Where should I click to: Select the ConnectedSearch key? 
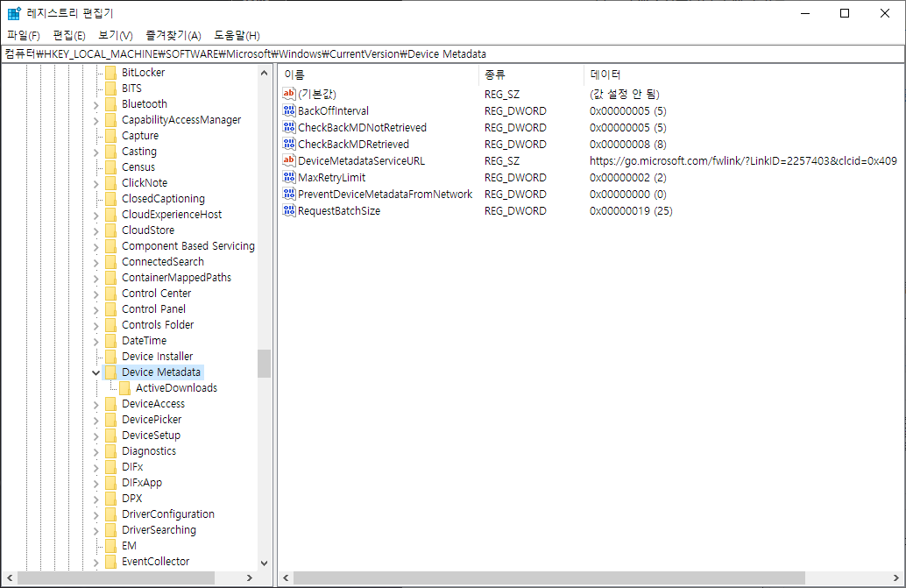click(162, 262)
